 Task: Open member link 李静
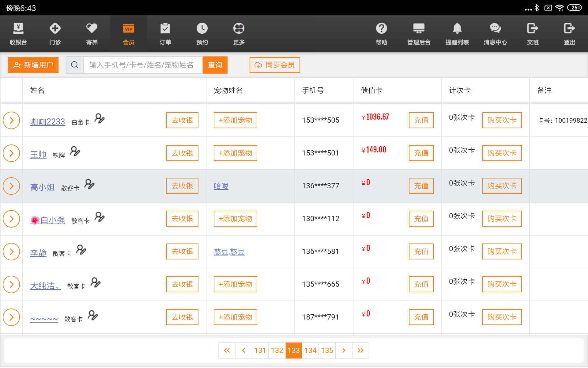(x=38, y=253)
